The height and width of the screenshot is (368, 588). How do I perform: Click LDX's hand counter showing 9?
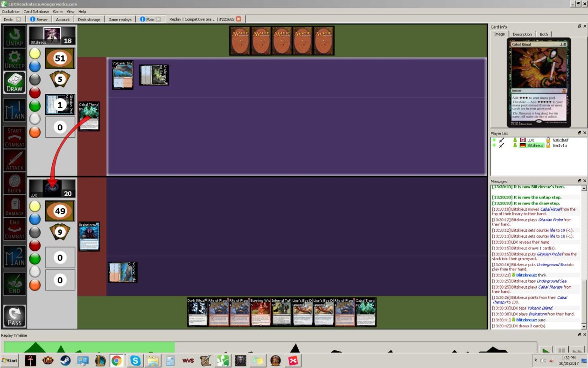click(60, 232)
